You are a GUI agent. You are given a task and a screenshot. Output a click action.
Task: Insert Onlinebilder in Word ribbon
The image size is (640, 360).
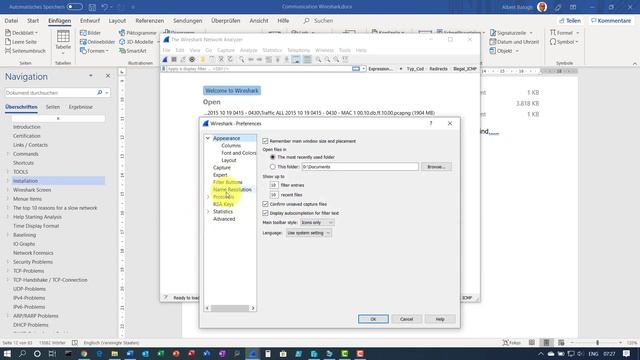pyautogui.click(x=98, y=42)
